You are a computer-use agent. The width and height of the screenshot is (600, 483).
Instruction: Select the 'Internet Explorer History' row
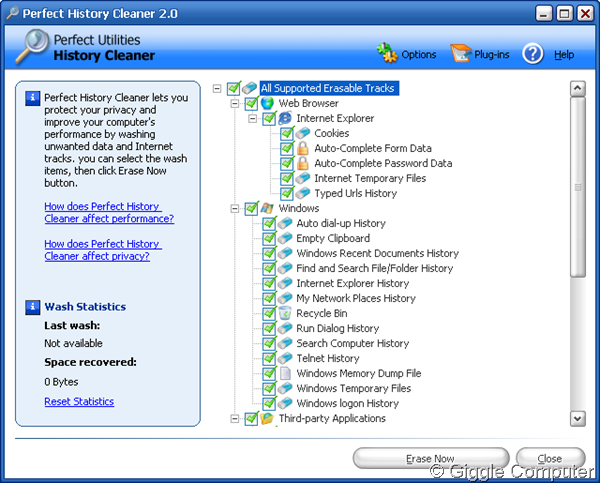(352, 283)
